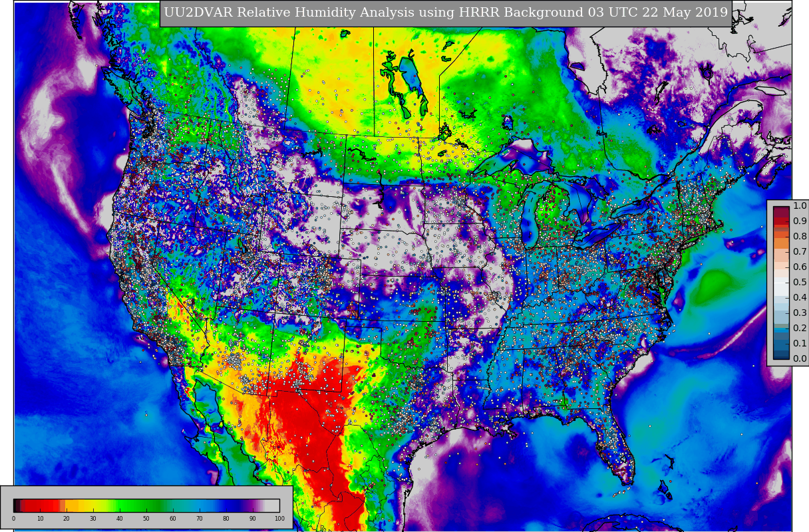Click the '0.7' label on vertical colorbar
809x532 pixels.
(x=800, y=252)
